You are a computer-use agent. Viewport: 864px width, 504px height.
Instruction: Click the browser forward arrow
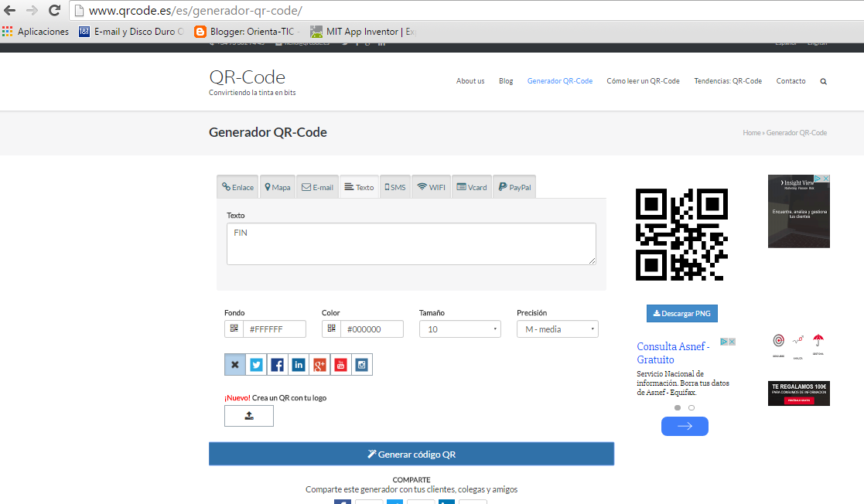(x=32, y=11)
